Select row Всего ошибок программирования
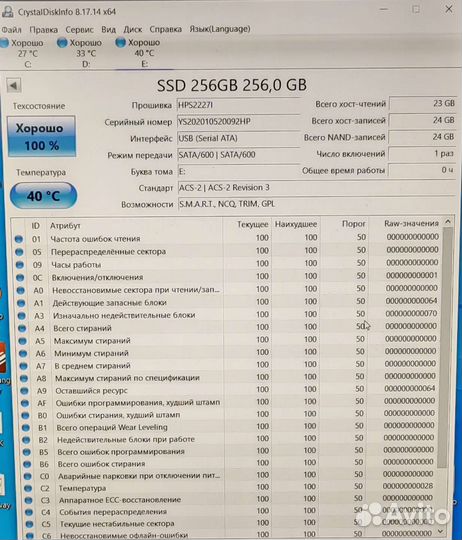Image resolution: width=462 pixels, height=540 pixels. point(230,451)
